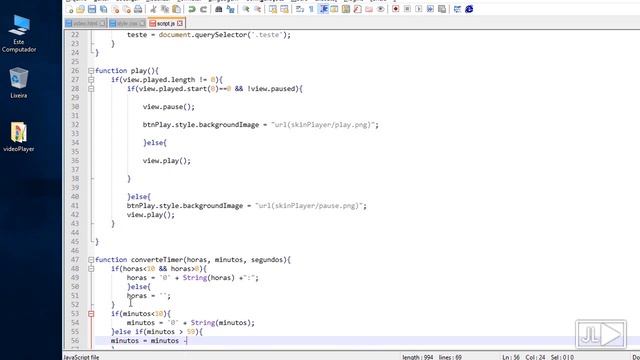Click the Cut scissors icon

point(153,9)
